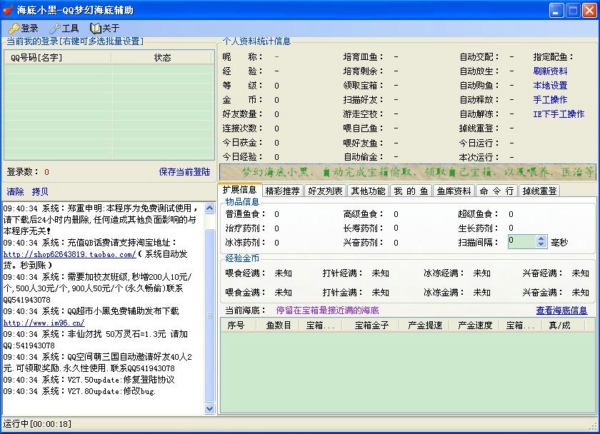Minimize the 海底小黑 window
This screenshot has height=434, width=600.
click(x=556, y=10)
